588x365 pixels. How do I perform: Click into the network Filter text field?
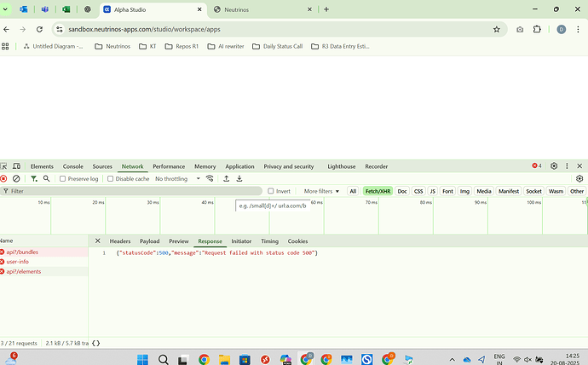coord(131,191)
